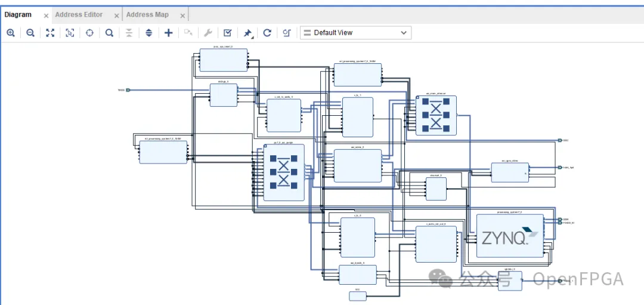Click the Add IP plus icon

pyautogui.click(x=169, y=33)
